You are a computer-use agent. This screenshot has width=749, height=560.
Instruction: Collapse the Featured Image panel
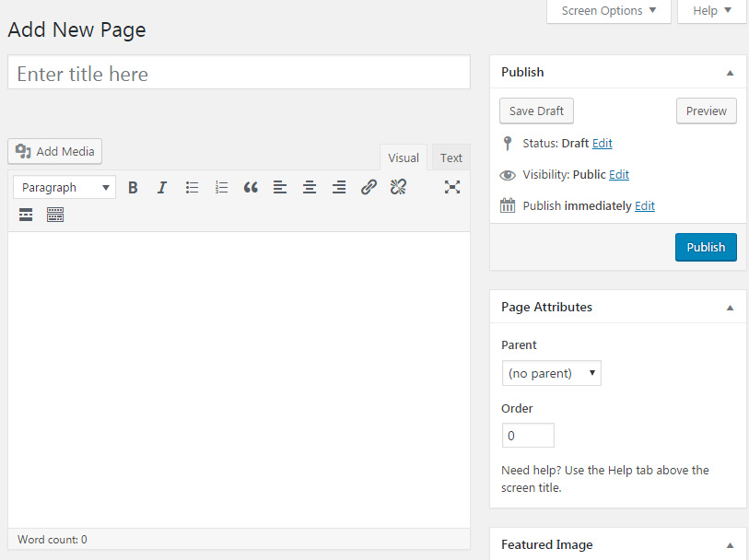point(729,544)
